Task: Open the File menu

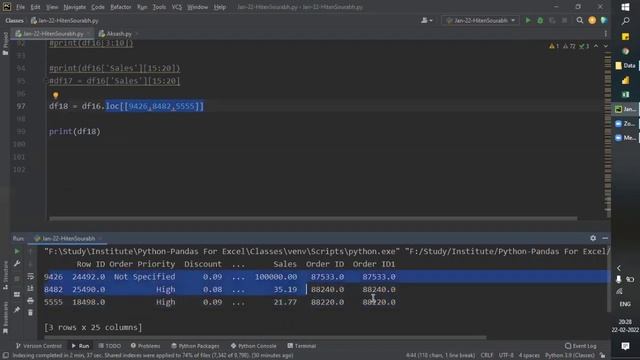Action: [20, 7]
